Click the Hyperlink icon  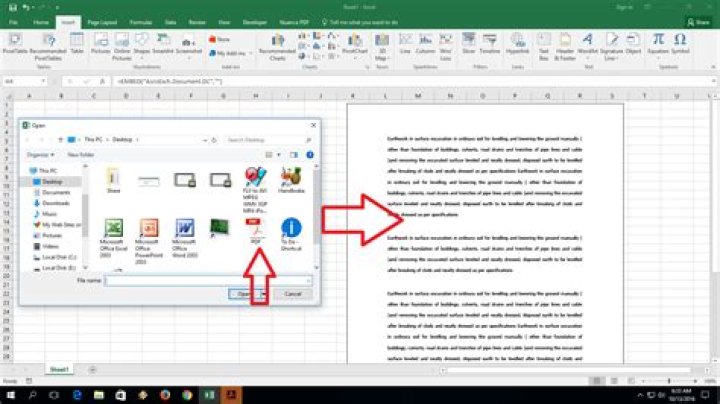pyautogui.click(x=518, y=44)
